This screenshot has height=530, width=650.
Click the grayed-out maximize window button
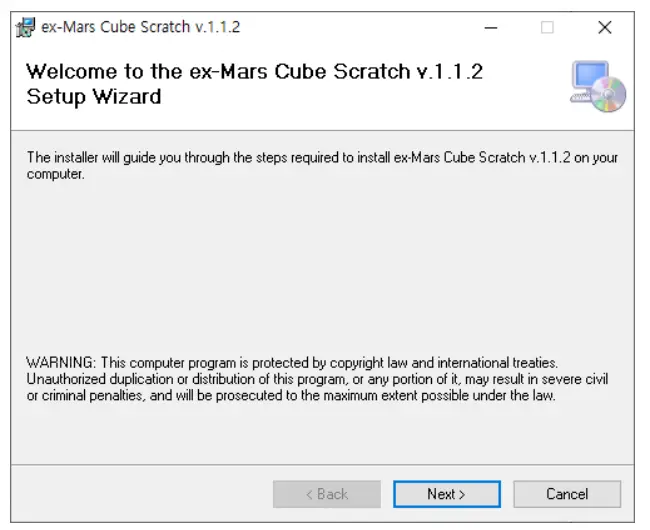click(x=547, y=27)
